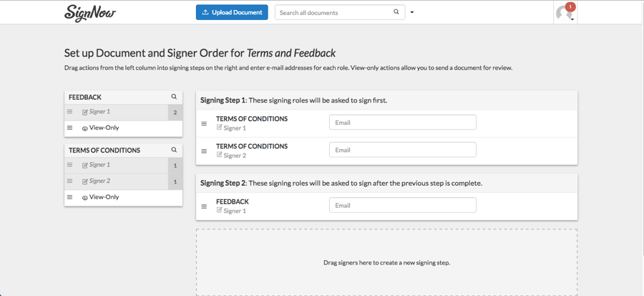644x296 pixels.
Task: Click the drag handle for Feedback View-Only
Action: [69, 128]
